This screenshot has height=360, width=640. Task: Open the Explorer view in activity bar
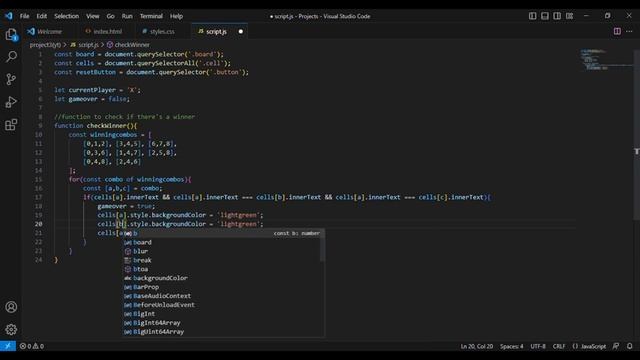click(11, 34)
